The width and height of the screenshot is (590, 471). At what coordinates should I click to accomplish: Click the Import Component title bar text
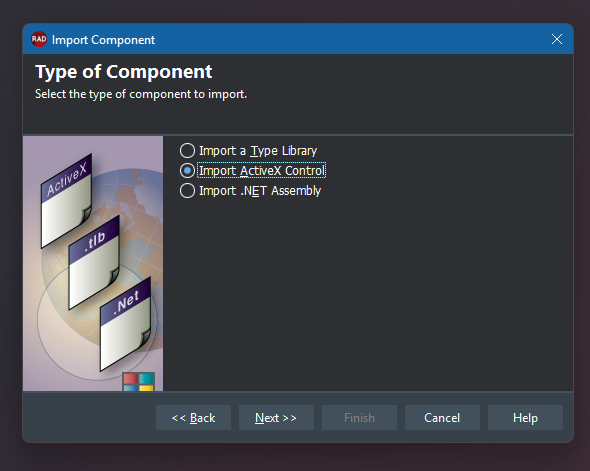click(103, 40)
